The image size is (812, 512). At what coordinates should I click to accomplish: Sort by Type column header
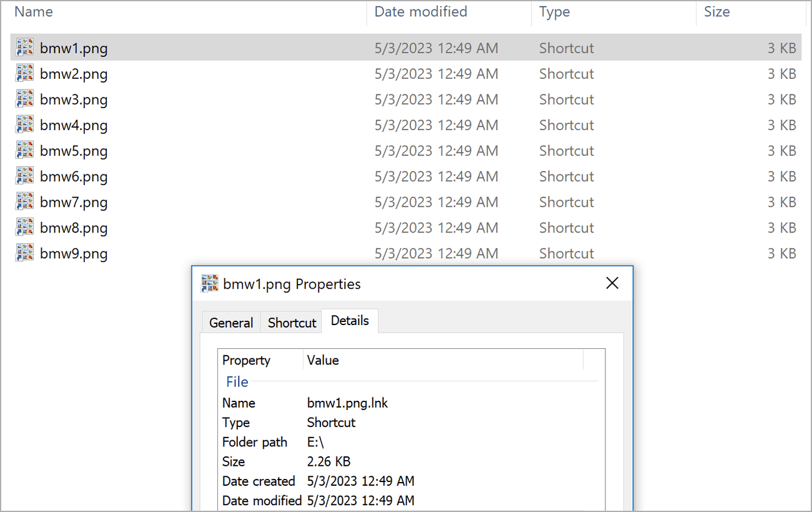point(554,11)
